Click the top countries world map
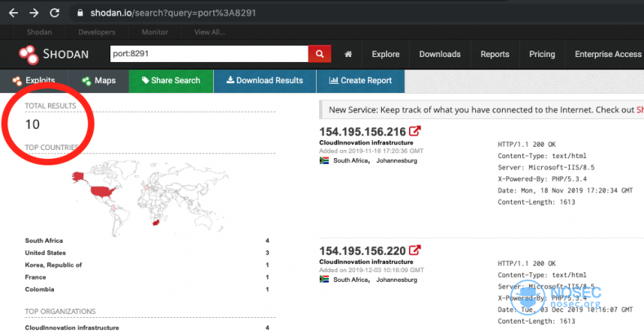 [150, 197]
